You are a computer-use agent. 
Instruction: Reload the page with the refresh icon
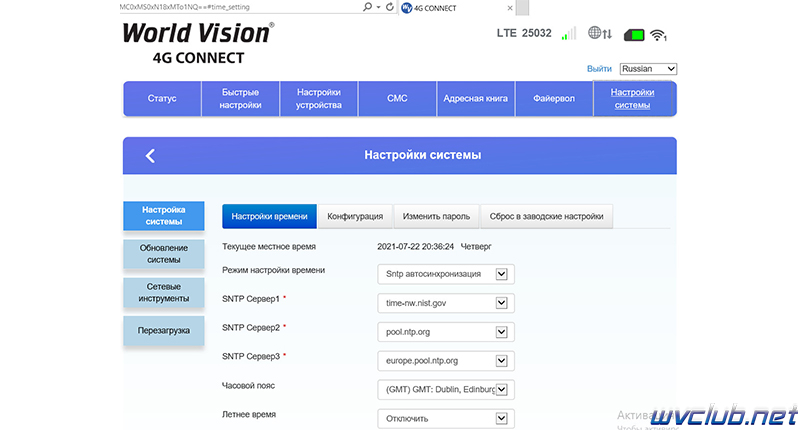[x=390, y=7]
